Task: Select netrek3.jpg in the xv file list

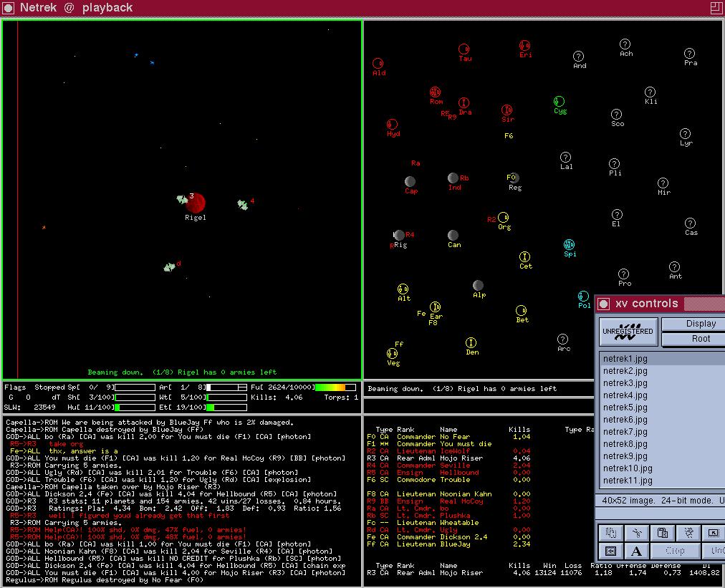Action: 662,383
